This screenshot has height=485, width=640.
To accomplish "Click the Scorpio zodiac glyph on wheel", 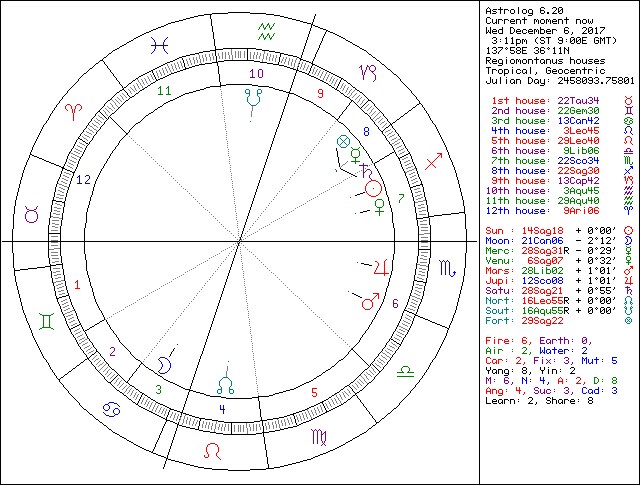I will pos(447,268).
